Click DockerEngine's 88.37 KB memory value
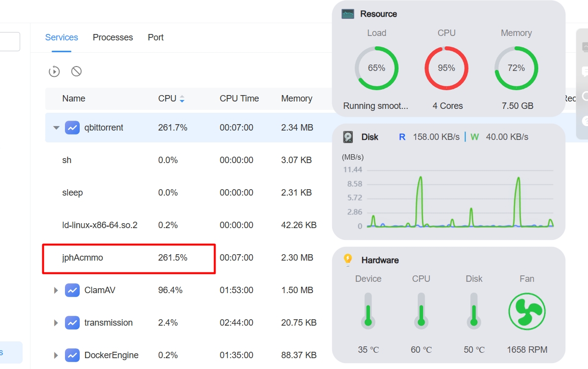 coord(299,355)
